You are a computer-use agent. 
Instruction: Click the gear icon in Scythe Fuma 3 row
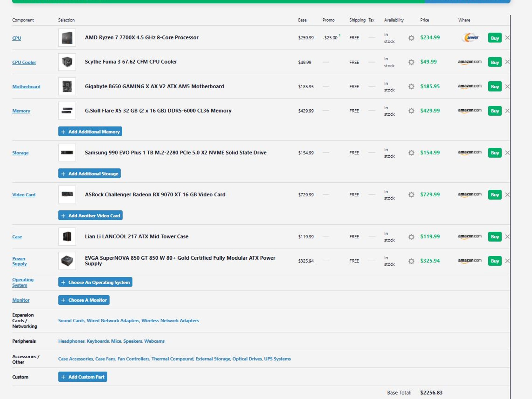(411, 62)
